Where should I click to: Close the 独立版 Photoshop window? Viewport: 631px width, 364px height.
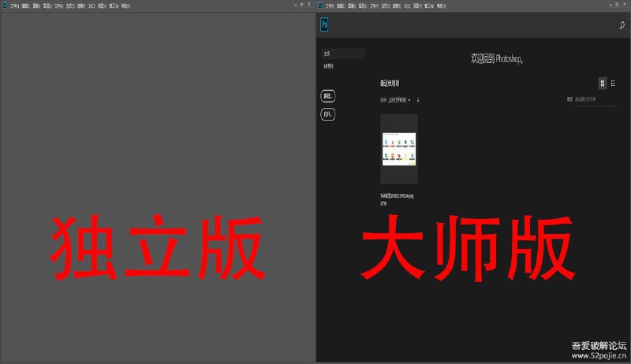309,5
